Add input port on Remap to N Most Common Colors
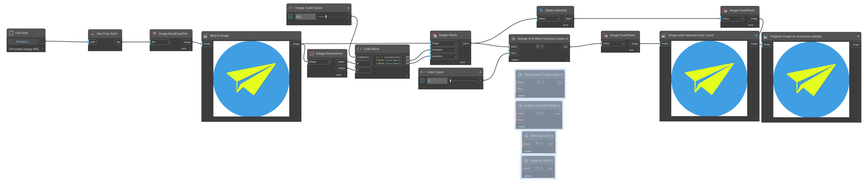Viewport: 868px width, 187px height. click(537, 46)
